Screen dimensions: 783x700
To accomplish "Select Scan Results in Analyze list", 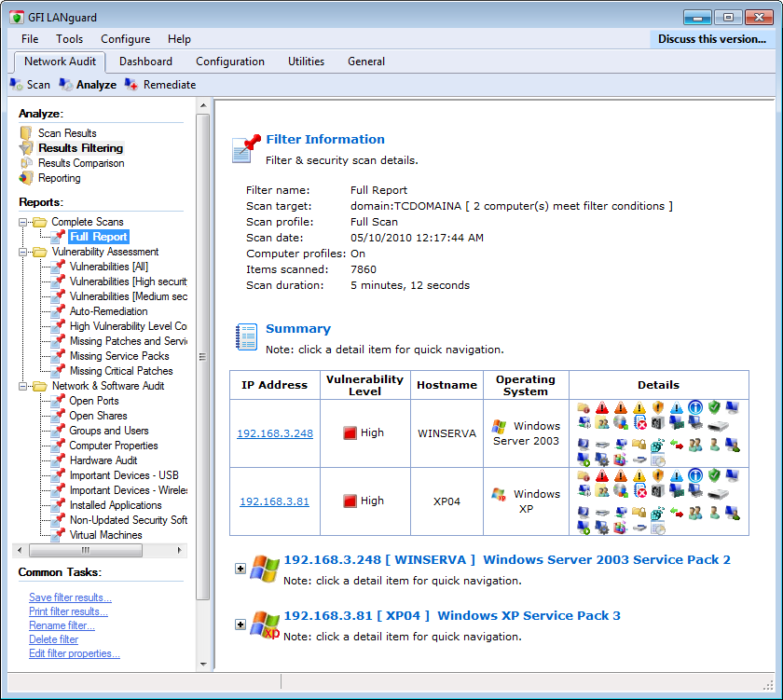I will click(67, 133).
